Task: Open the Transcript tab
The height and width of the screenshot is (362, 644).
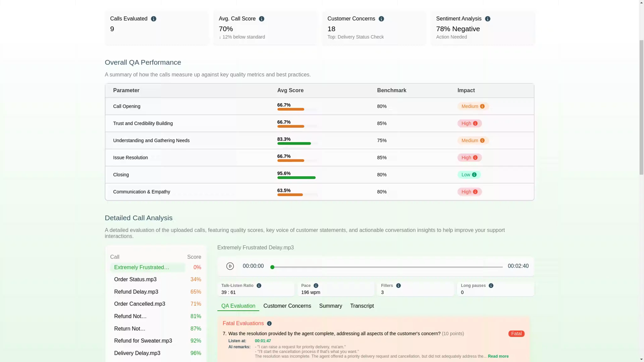Action: tap(362, 306)
